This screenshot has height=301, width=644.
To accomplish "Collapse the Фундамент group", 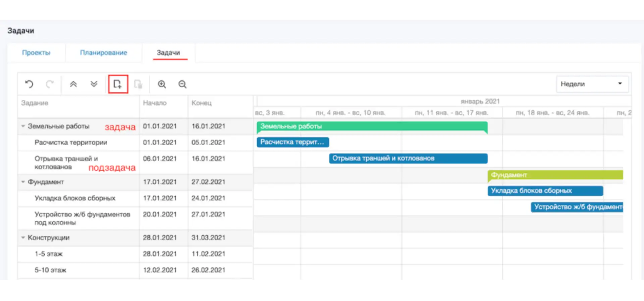I will pos(23,182).
